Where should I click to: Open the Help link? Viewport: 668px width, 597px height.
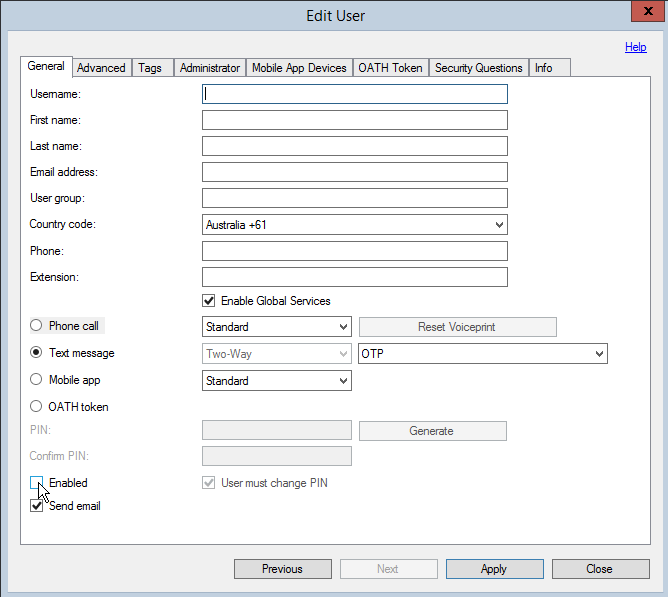[x=635, y=47]
